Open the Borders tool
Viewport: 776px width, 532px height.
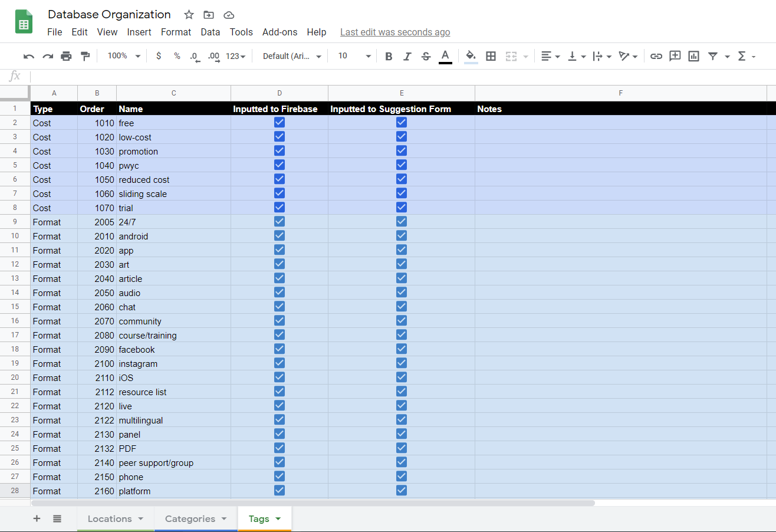pos(491,56)
